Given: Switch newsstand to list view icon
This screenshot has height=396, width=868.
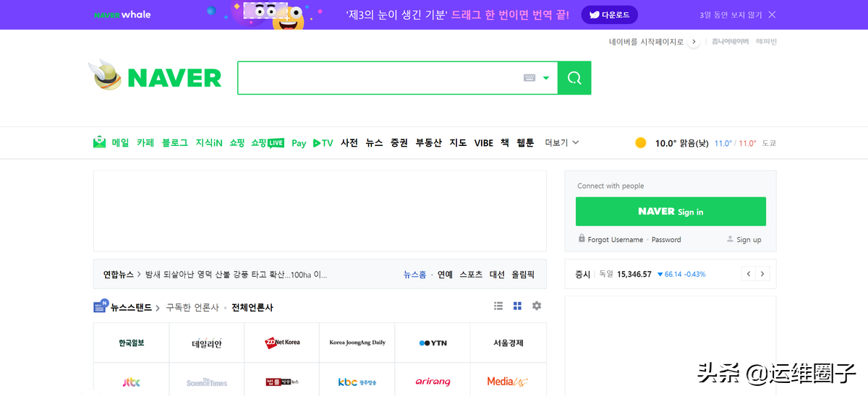Looking at the screenshot, I should click(x=498, y=306).
